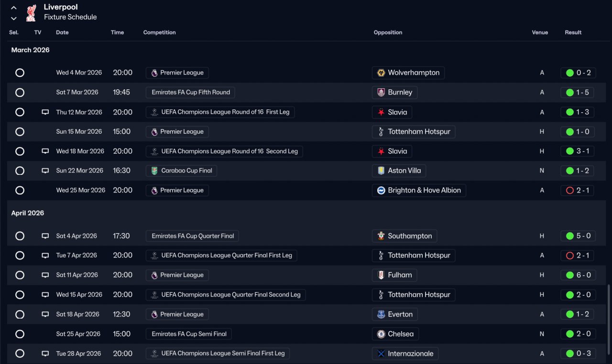Open Tottenham Hotspur from Tue 7 Apr row
612x364 pixels.
[x=414, y=256]
